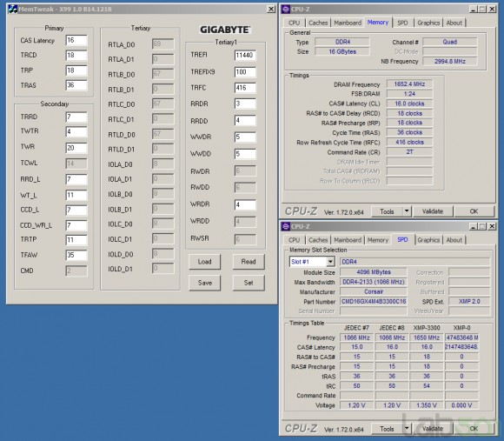Open Caches tab in Memory window

point(318,23)
